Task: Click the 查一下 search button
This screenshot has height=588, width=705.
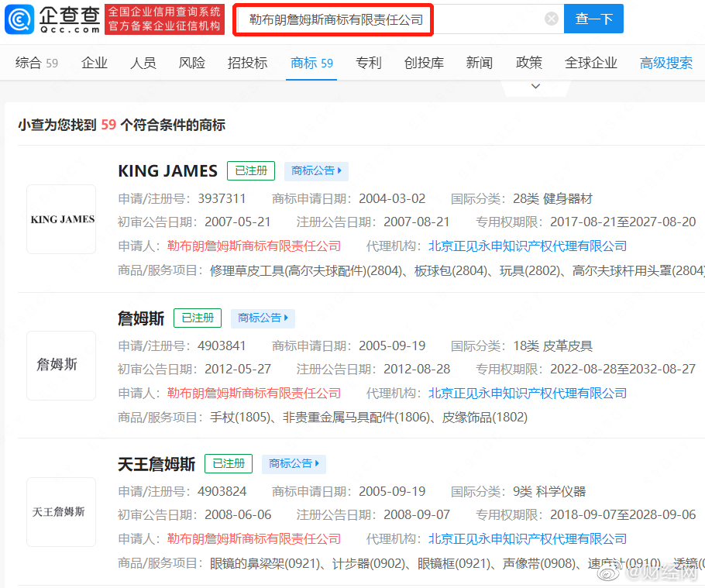Action: pyautogui.click(x=593, y=19)
